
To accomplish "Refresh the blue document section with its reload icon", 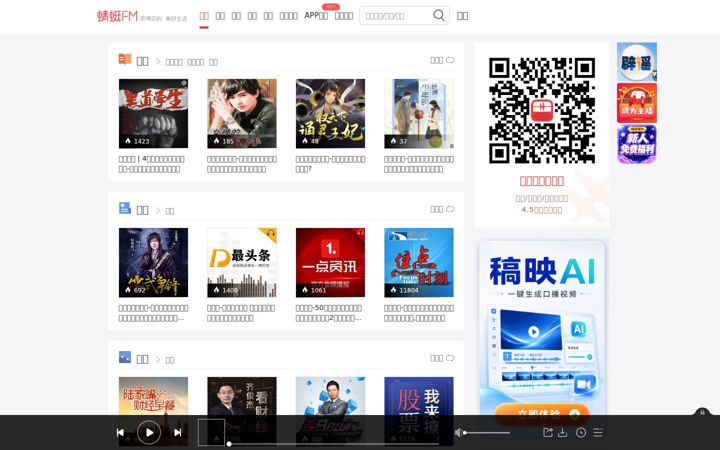I will (x=450, y=209).
